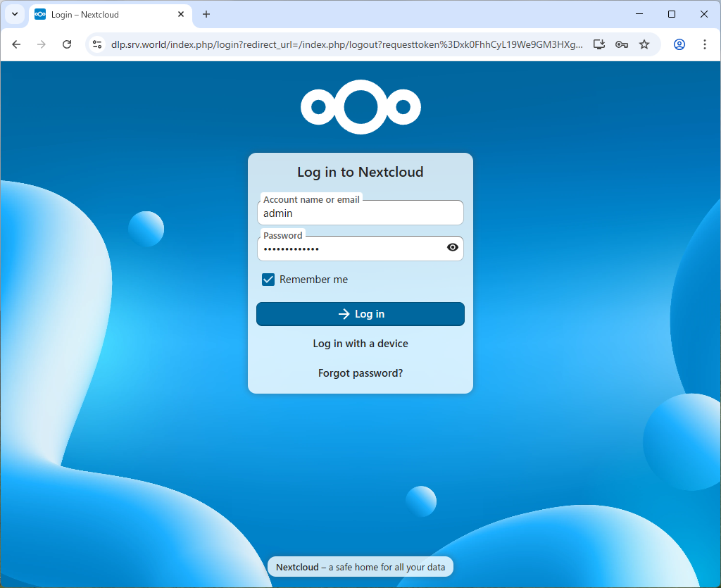Bookmark this page with the star icon
The width and height of the screenshot is (721, 588).
(x=644, y=44)
